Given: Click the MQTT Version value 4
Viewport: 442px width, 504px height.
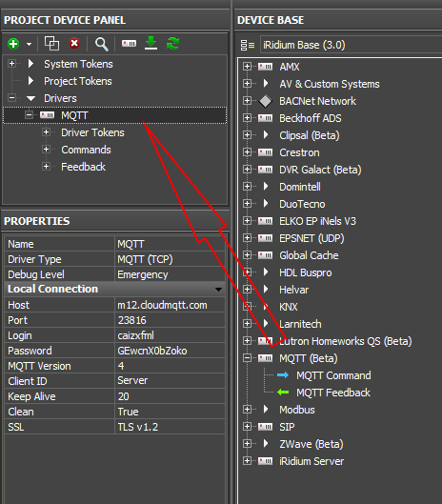Looking at the screenshot, I should [x=170, y=366].
